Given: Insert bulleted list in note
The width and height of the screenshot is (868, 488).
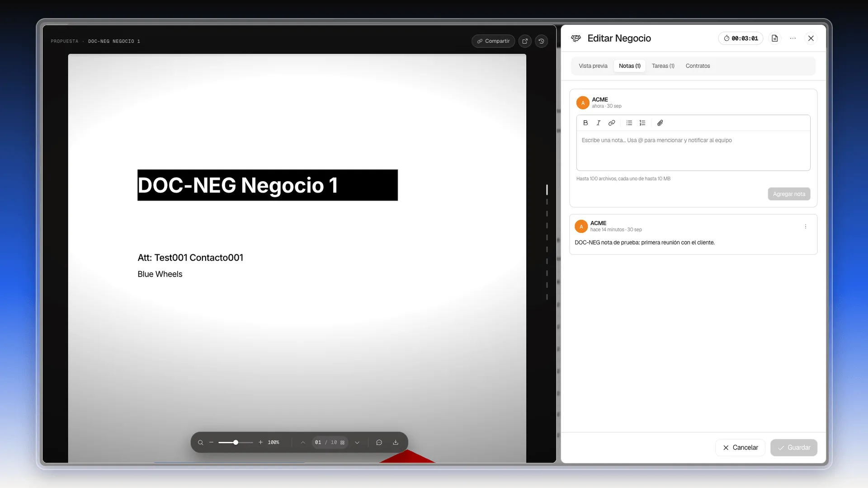Looking at the screenshot, I should [x=629, y=123].
